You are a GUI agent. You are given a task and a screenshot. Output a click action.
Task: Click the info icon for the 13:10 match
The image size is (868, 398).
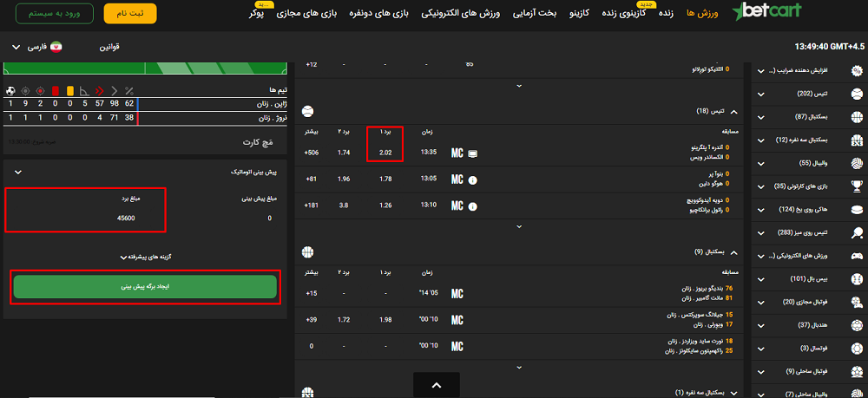point(473,206)
